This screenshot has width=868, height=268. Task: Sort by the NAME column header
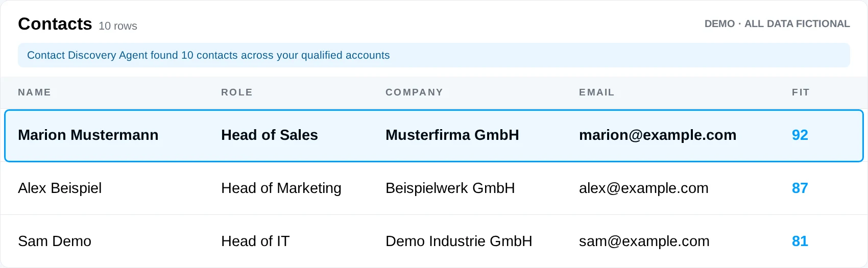point(35,92)
